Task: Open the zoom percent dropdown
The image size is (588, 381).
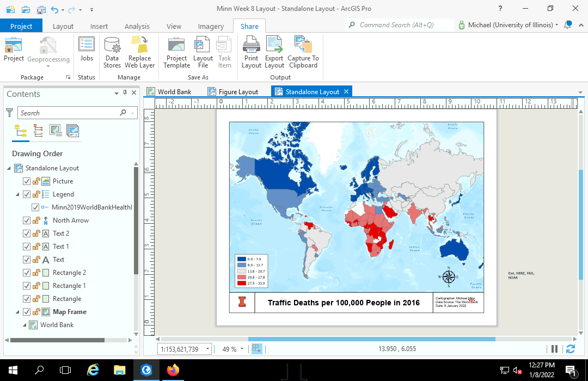Action: click(242, 349)
